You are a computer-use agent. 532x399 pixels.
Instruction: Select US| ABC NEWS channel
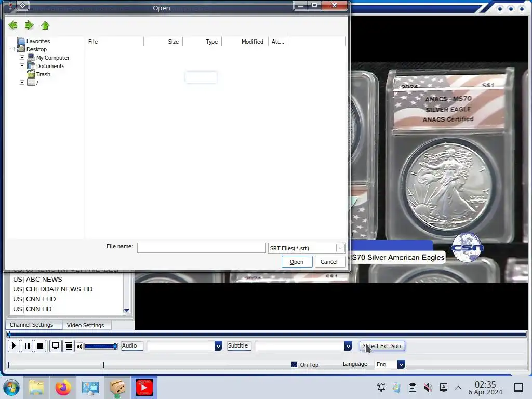point(37,279)
